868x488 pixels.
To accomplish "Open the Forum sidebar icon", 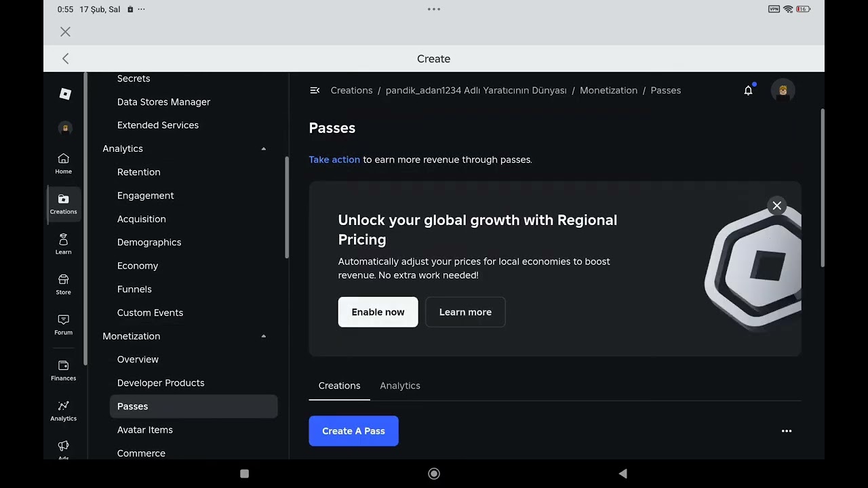I will [63, 325].
